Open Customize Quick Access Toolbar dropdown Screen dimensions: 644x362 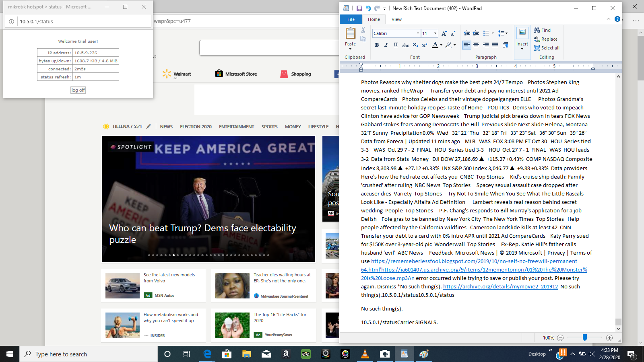point(384,8)
